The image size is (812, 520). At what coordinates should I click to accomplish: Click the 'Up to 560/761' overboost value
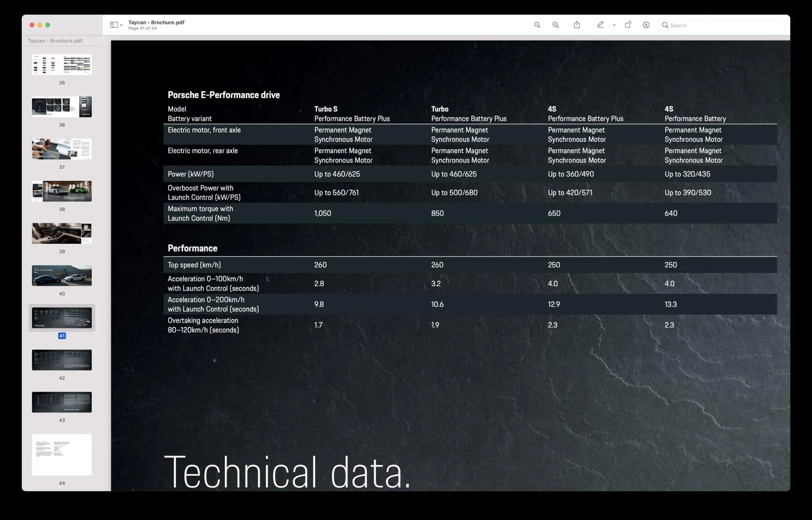coord(336,192)
